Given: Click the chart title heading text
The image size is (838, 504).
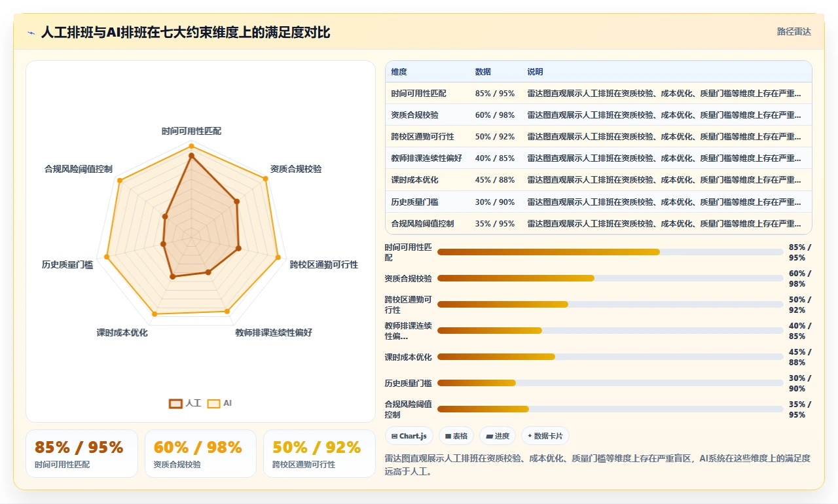Looking at the screenshot, I should point(185,32).
